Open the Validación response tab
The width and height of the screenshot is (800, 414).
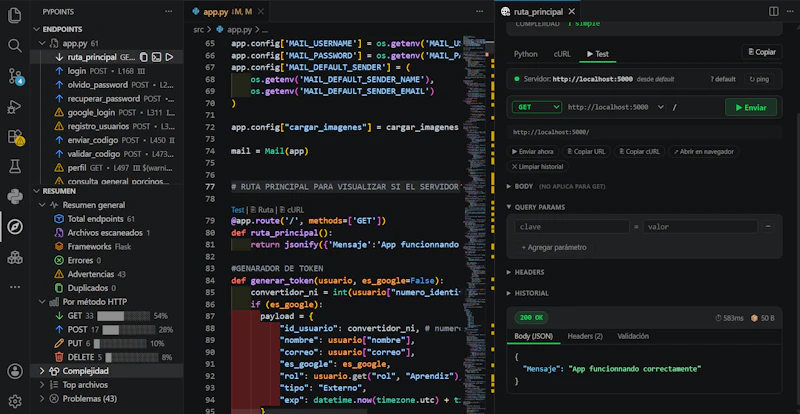(633, 336)
